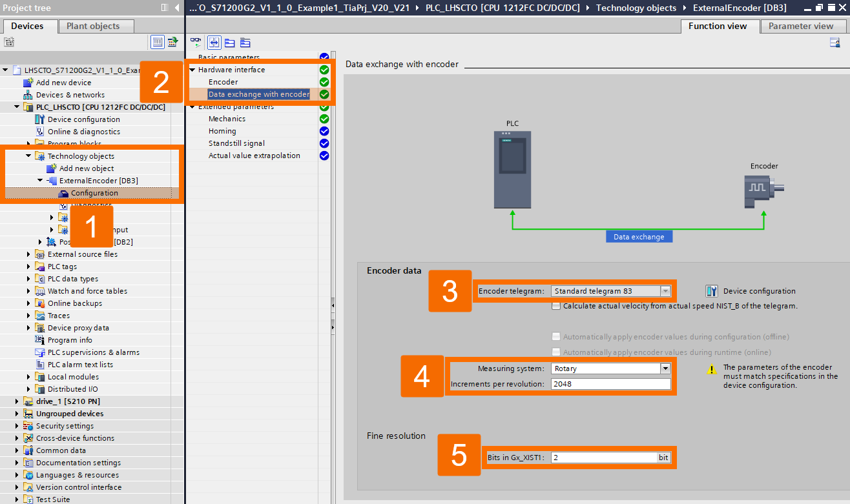Screen dimensions: 850x504
Task: Click the Security settings icon
Action: [x=28, y=426]
